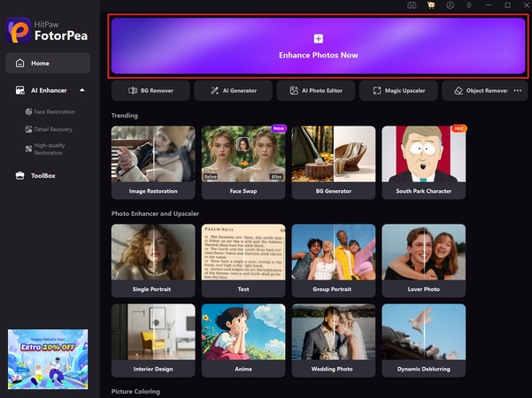This screenshot has width=532, height=398.
Task: Open the user account icon
Action: pyautogui.click(x=450, y=5)
